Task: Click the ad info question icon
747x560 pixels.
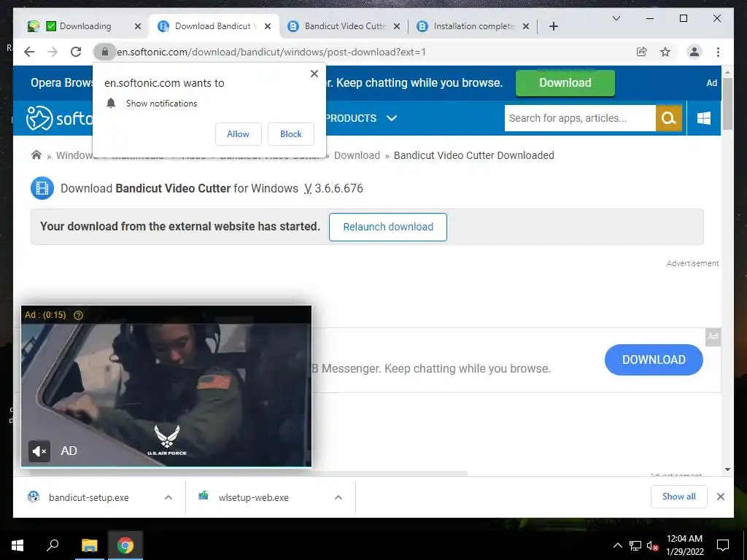Action: (79, 315)
